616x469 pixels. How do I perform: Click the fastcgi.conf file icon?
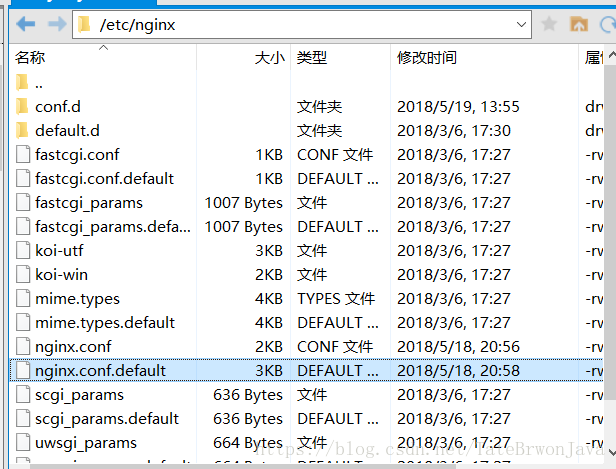[x=23, y=154]
